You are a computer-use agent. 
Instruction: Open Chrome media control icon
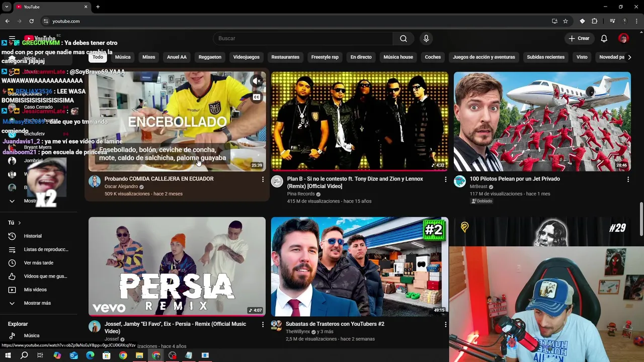(612, 21)
